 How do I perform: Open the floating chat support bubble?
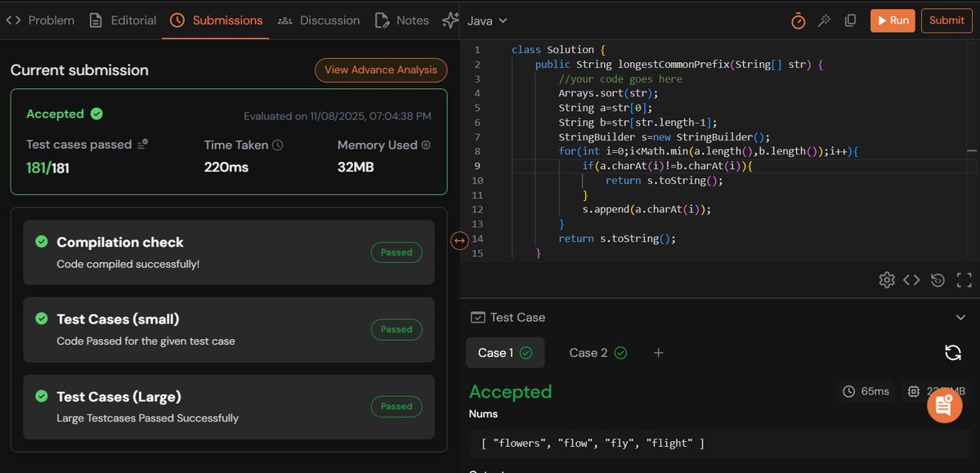pyautogui.click(x=944, y=405)
